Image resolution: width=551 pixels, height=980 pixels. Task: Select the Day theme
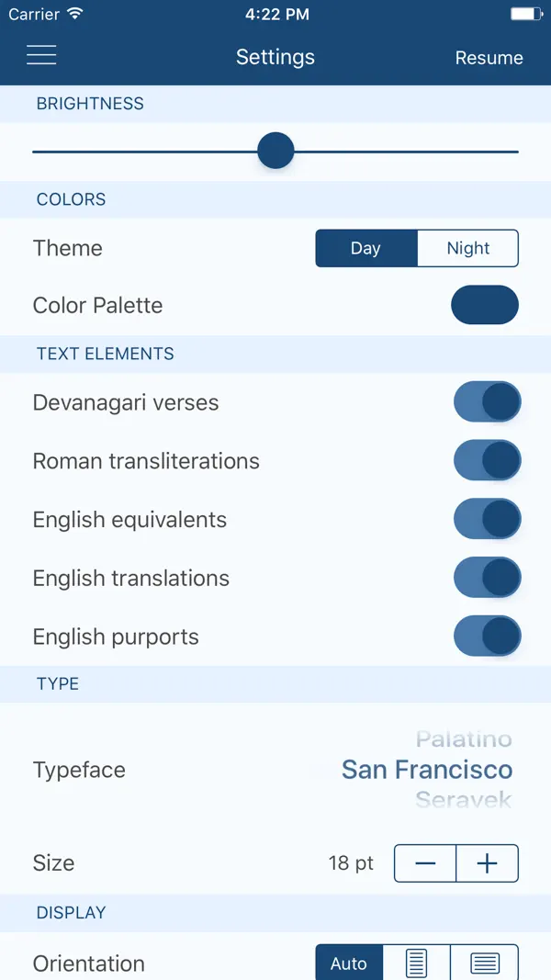coord(365,248)
